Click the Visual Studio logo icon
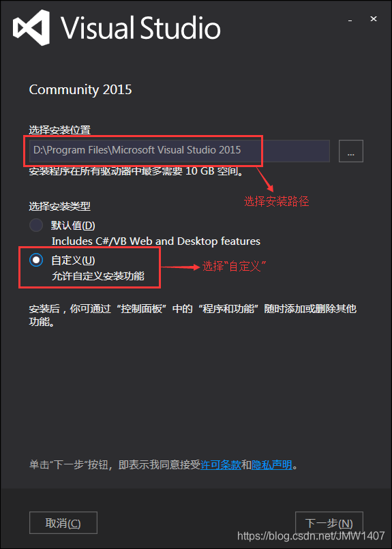 click(31, 27)
